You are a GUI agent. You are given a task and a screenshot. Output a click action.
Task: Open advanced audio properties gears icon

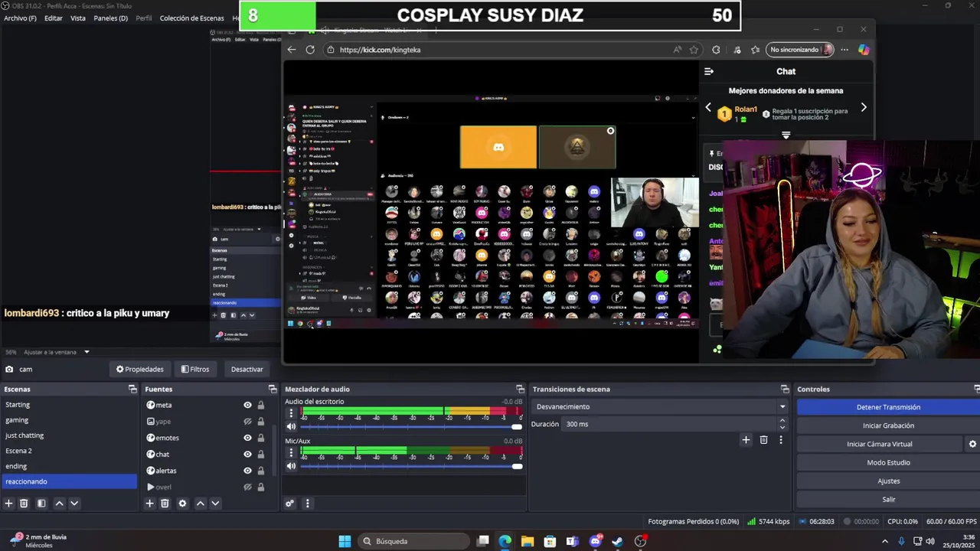click(289, 504)
